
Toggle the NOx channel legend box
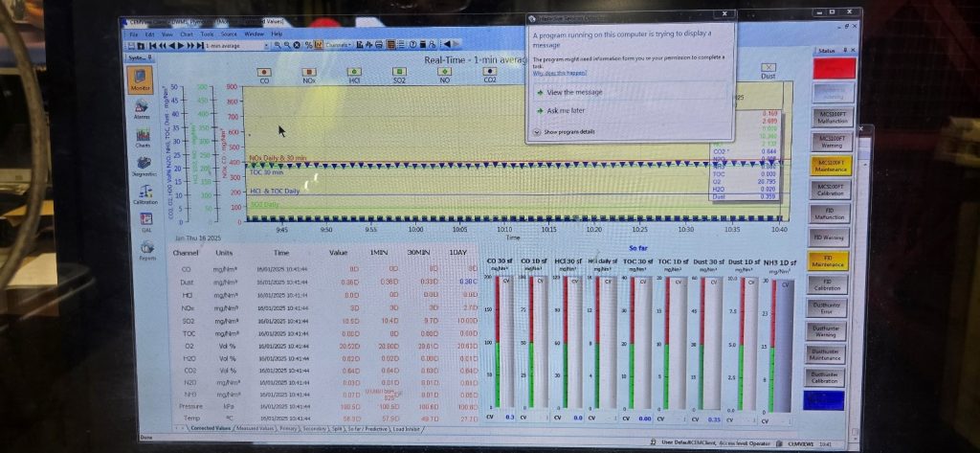click(309, 72)
